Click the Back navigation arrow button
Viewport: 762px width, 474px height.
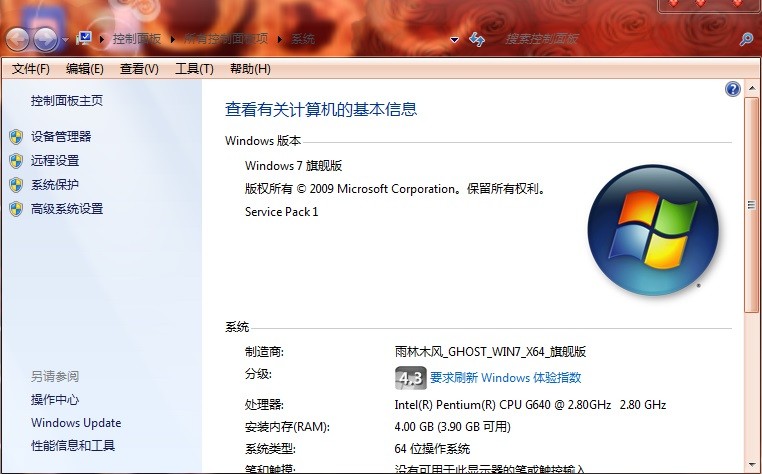pyautogui.click(x=18, y=40)
